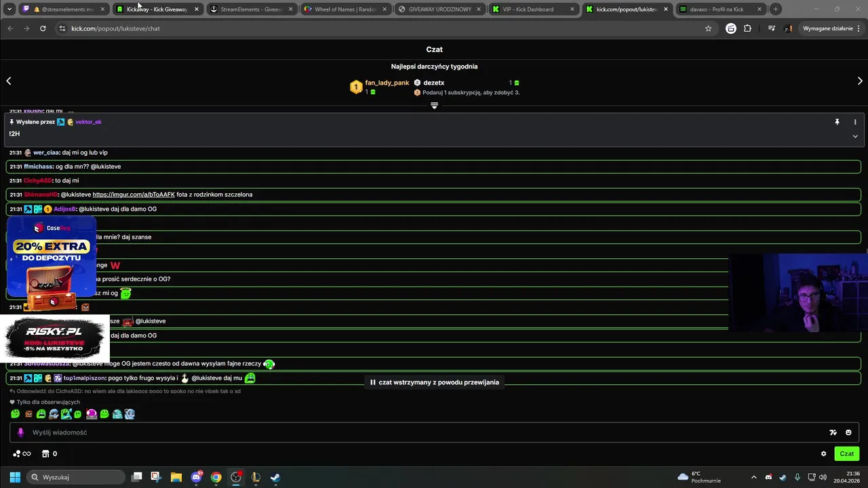Click the Windows Wyszukaj search box
The width and height of the screenshot is (868, 488).
76,477
